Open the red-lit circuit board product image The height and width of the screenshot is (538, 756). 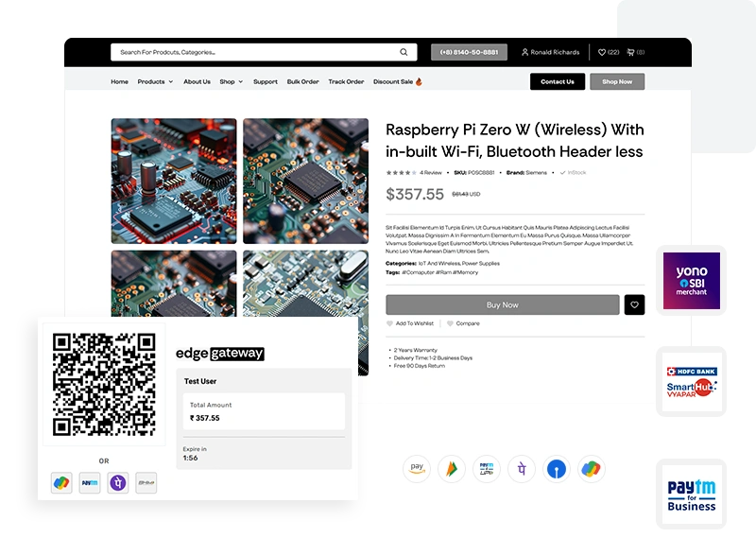click(174, 181)
